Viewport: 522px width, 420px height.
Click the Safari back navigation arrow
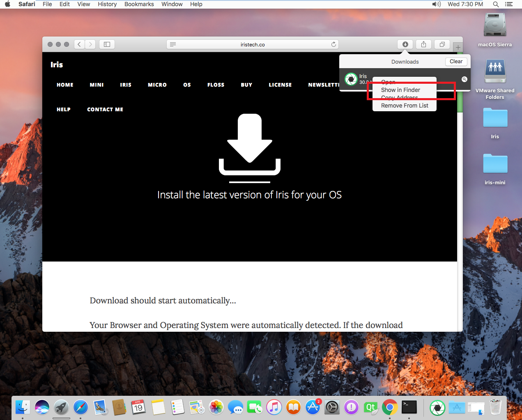pyautogui.click(x=79, y=44)
